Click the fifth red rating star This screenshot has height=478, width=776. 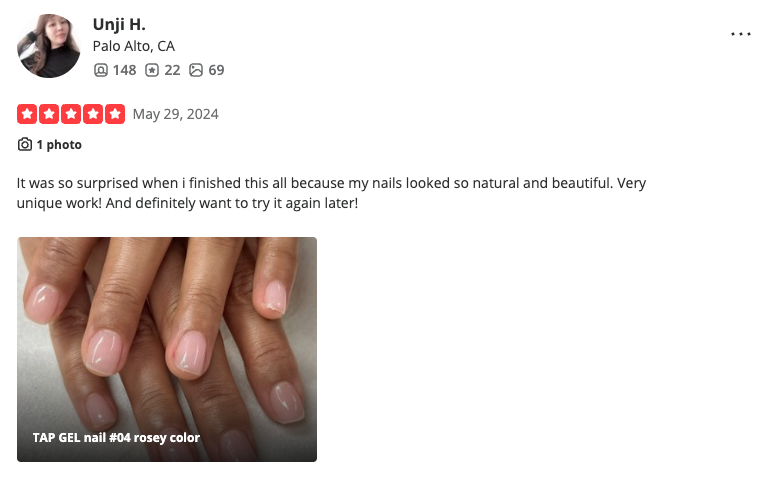(x=115, y=114)
